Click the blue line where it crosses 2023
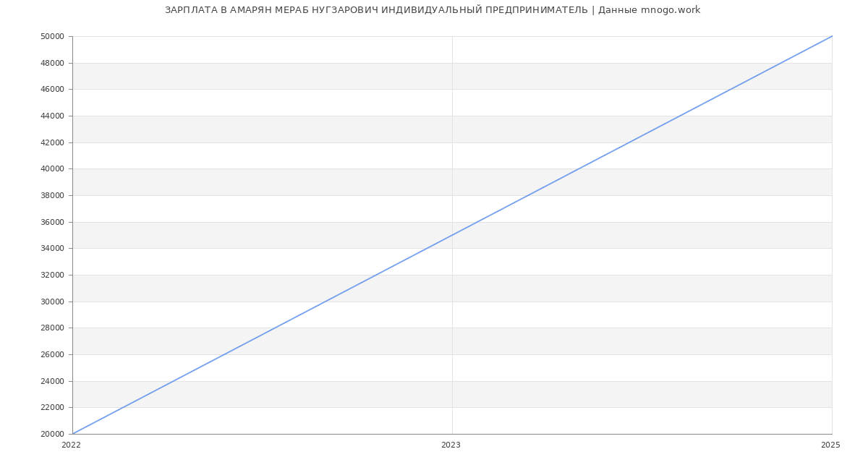The width and height of the screenshot is (868, 470). coord(452,235)
